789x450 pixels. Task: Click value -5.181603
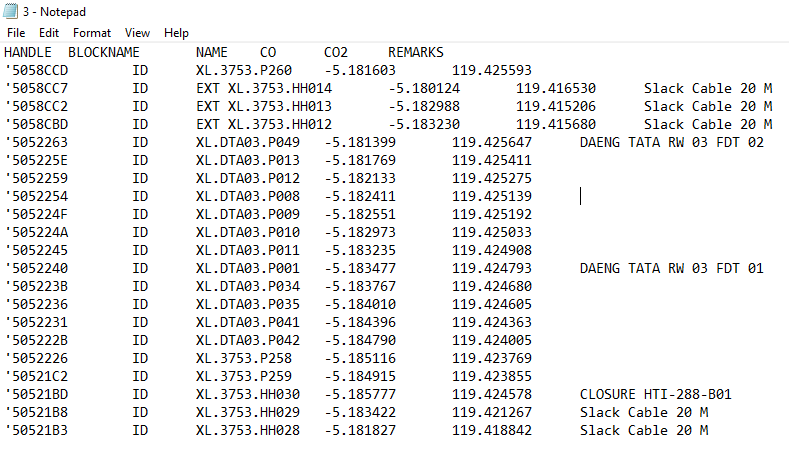(x=360, y=70)
